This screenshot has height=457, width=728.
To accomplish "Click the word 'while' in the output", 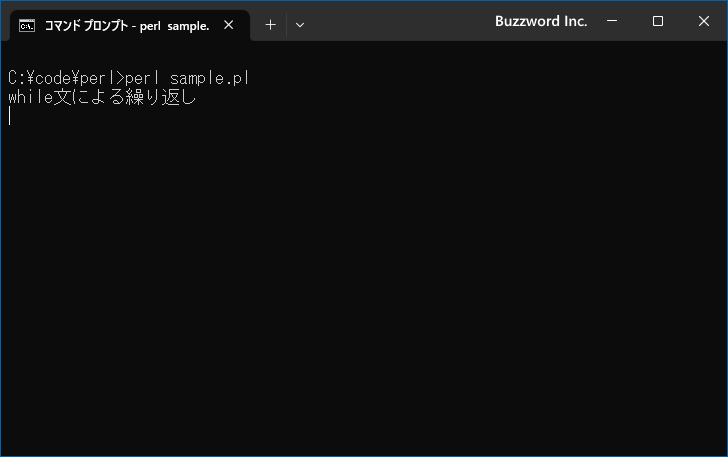I will pyautogui.click(x=31, y=97).
